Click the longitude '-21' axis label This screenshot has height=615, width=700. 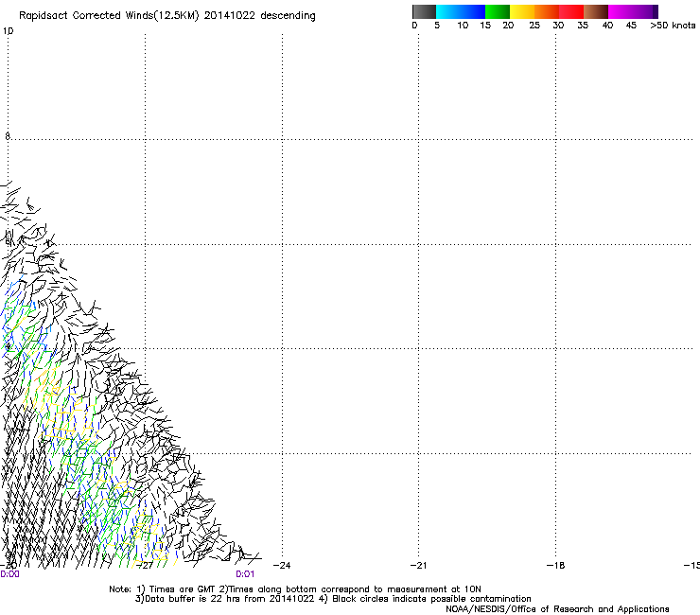tap(418, 566)
